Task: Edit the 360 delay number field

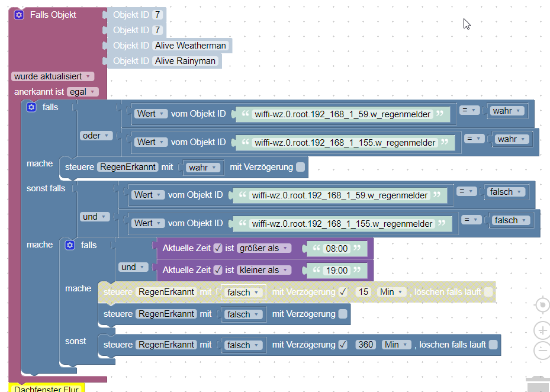Action: 365,345
